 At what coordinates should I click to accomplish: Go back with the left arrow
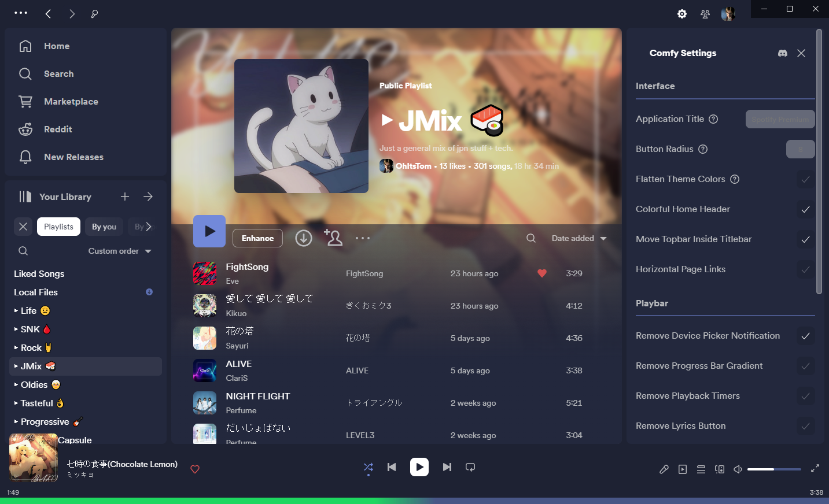pyautogui.click(x=48, y=14)
